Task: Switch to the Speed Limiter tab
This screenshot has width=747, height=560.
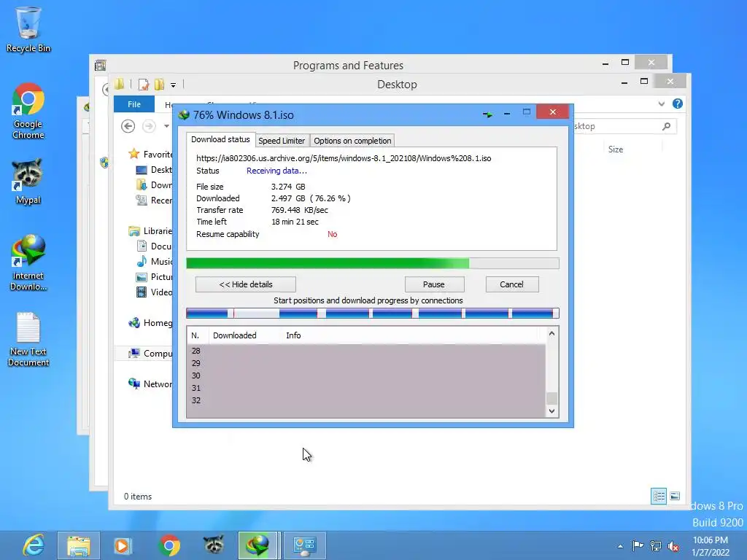Action: (x=282, y=141)
